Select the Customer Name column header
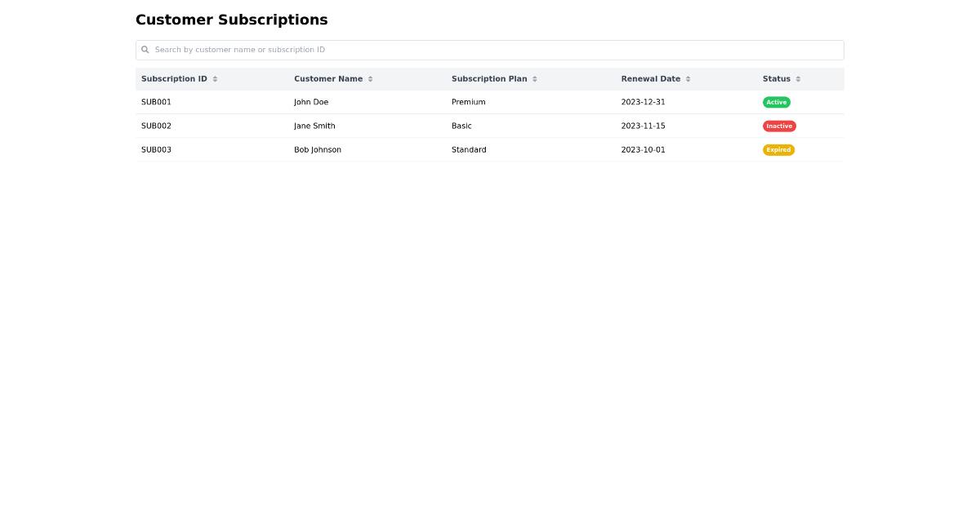The height and width of the screenshot is (514, 980). (x=328, y=78)
